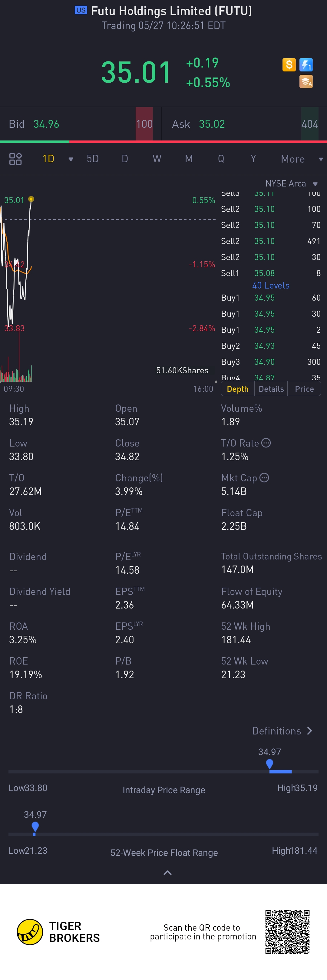
Task: Tap the QR code image
Action: 287,932
